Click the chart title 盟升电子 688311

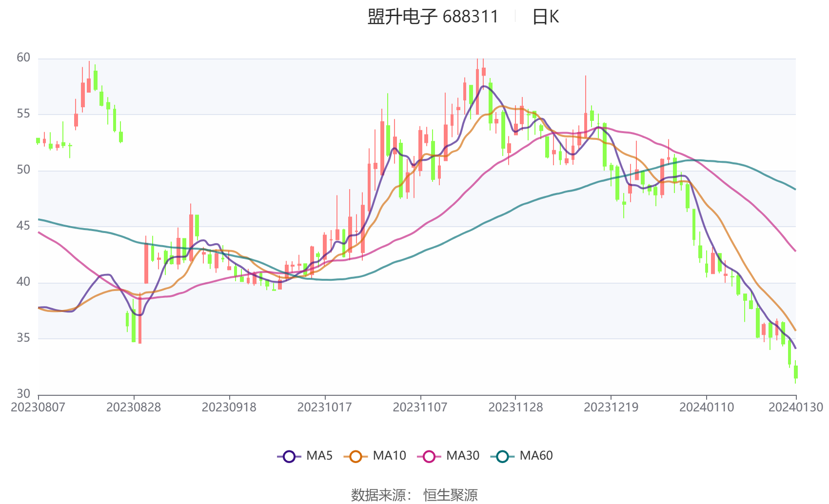433,17
